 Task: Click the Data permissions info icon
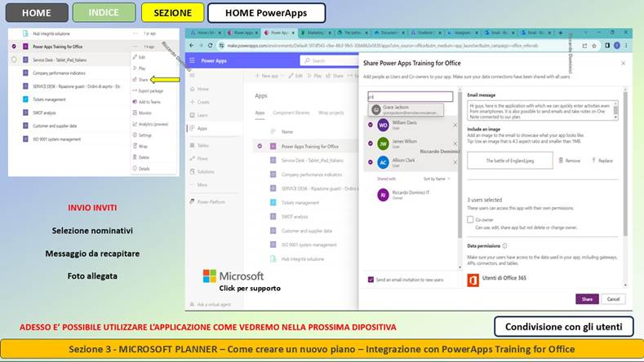pos(504,246)
